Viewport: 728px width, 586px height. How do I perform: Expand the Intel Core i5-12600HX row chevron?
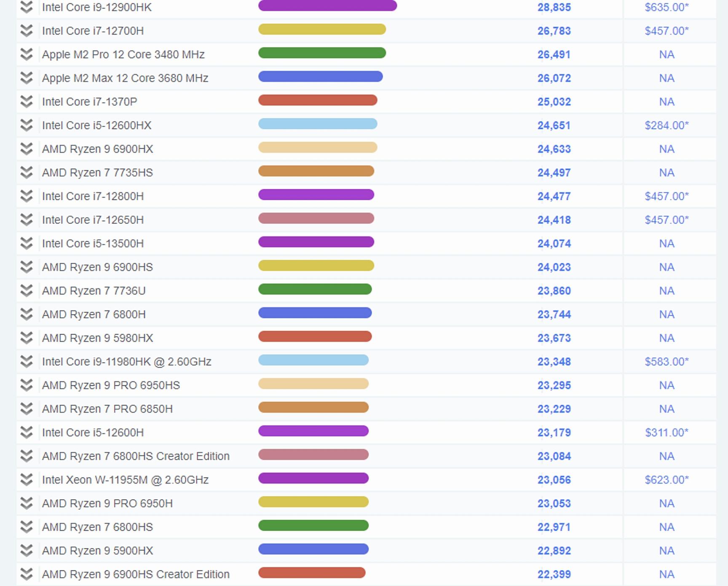coord(27,125)
